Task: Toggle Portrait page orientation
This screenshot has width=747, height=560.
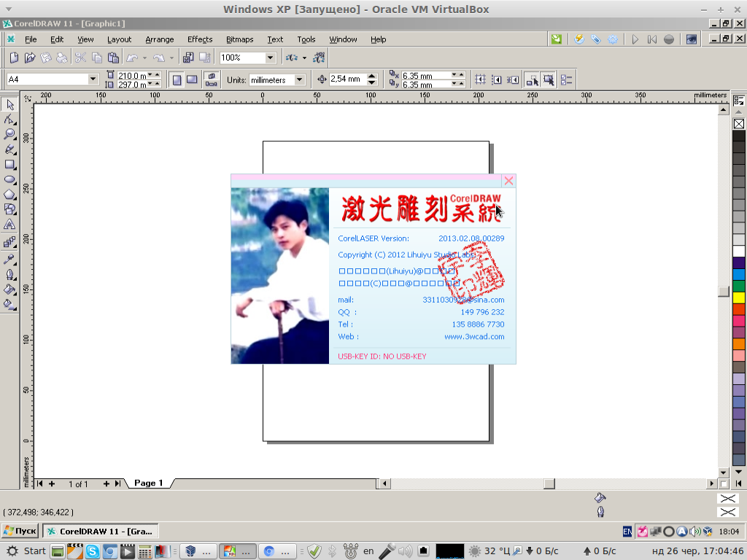Action: click(x=177, y=79)
